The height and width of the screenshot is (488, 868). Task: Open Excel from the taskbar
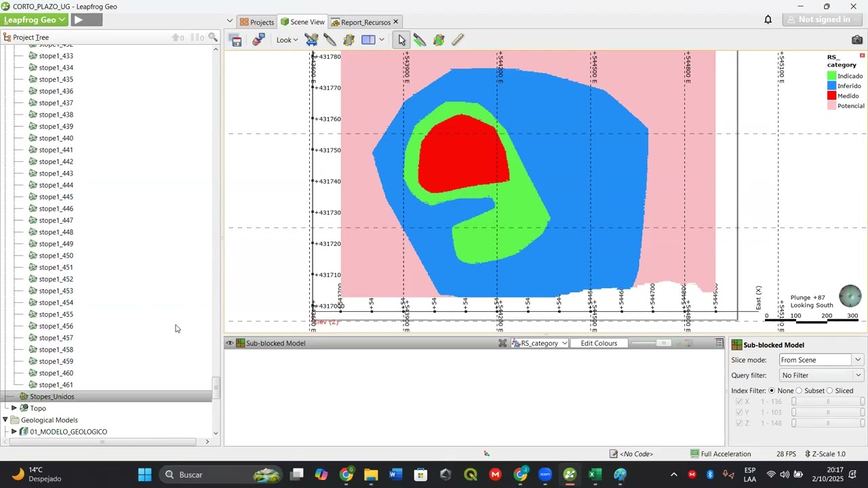coord(595,474)
